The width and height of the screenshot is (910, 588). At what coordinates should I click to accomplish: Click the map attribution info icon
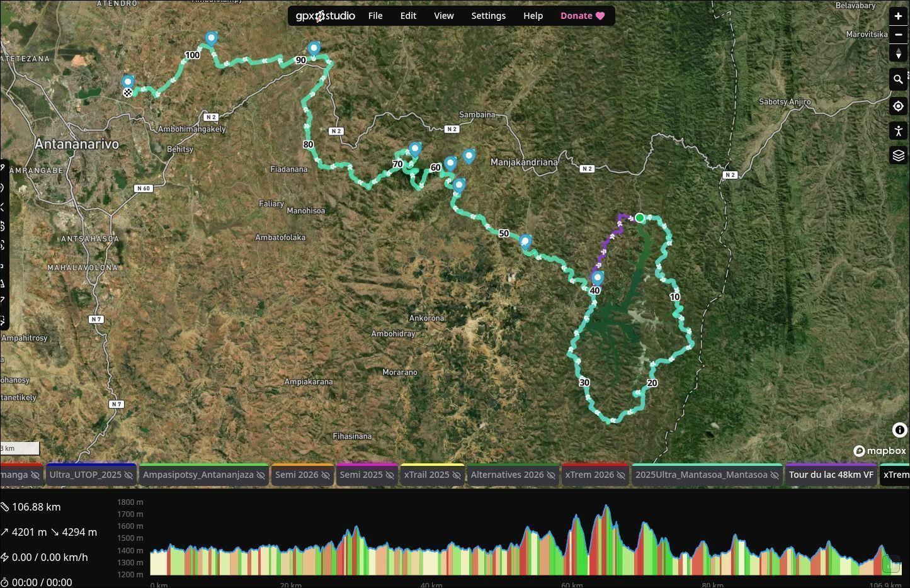pos(899,430)
